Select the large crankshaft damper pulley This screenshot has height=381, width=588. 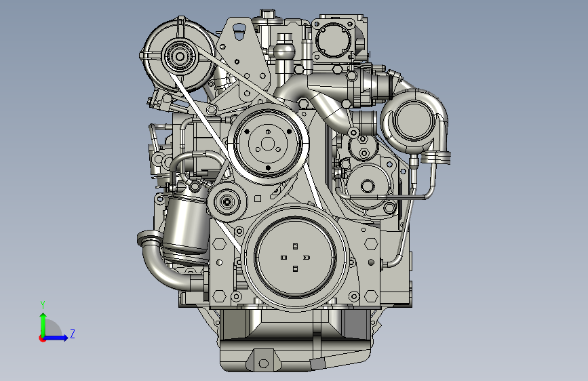point(295,258)
